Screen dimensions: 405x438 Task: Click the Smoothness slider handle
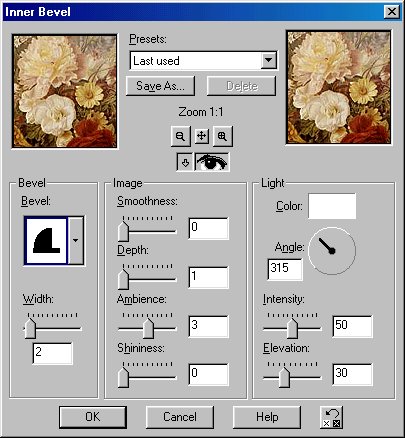point(123,231)
